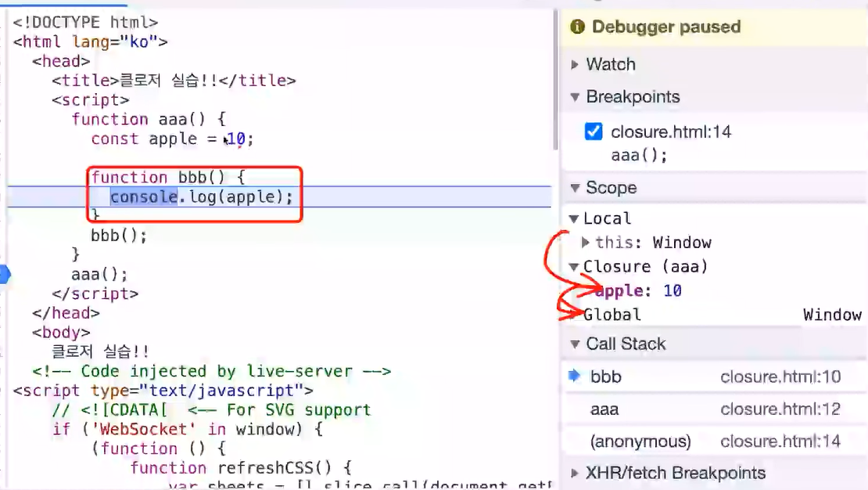This screenshot has height=490, width=868.
Task: Click the bbb(); call line
Action: pyautogui.click(x=119, y=236)
